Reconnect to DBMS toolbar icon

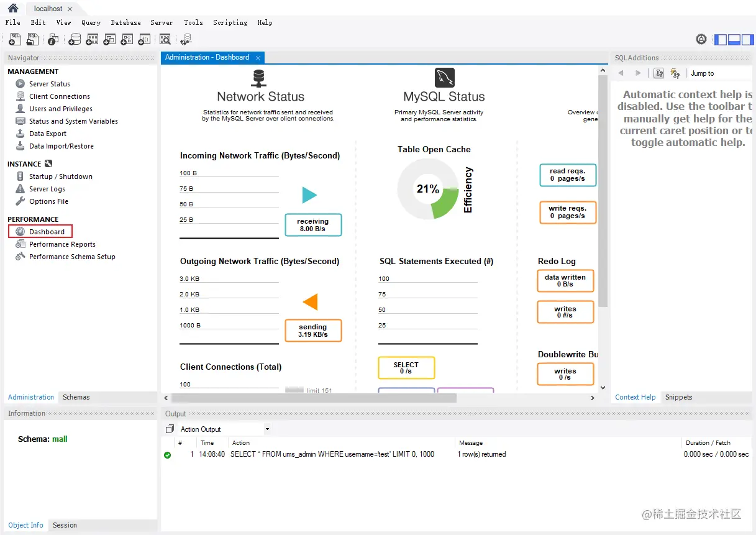(x=186, y=39)
